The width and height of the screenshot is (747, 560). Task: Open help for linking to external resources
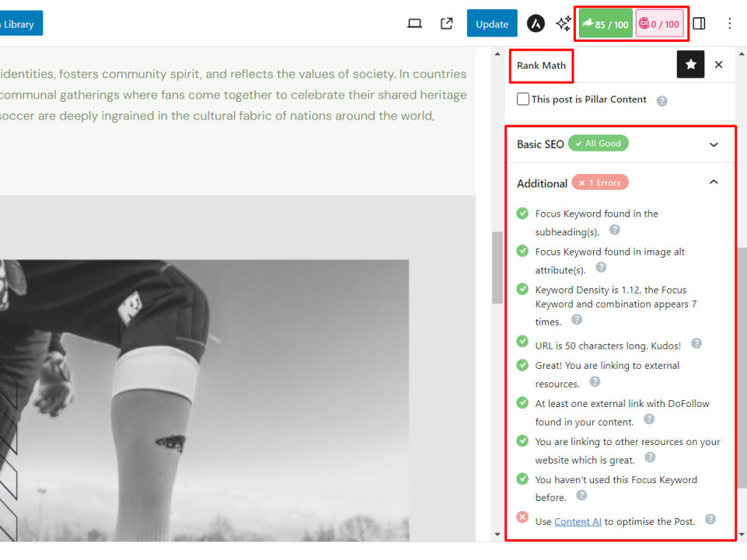pos(595,382)
